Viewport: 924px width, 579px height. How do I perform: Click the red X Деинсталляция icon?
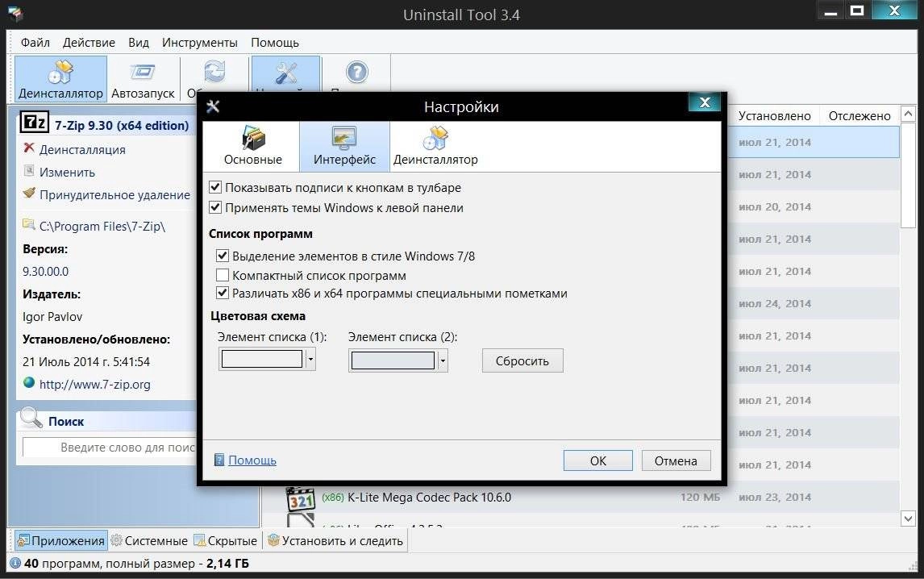click(29, 148)
